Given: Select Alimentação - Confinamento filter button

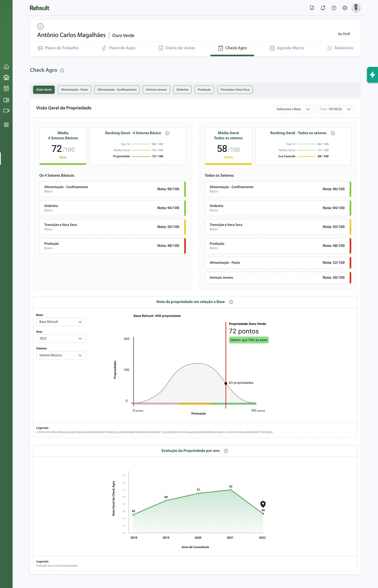Looking at the screenshot, I should click(117, 90).
